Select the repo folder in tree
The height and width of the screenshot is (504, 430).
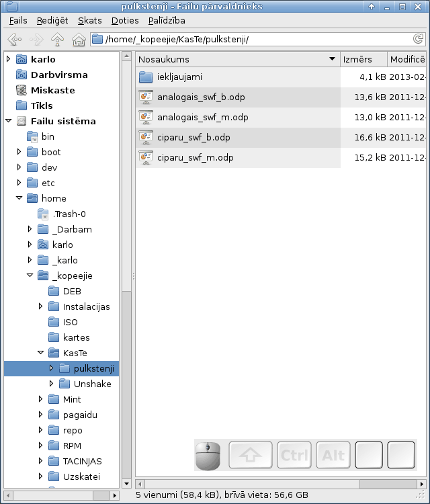[73, 430]
